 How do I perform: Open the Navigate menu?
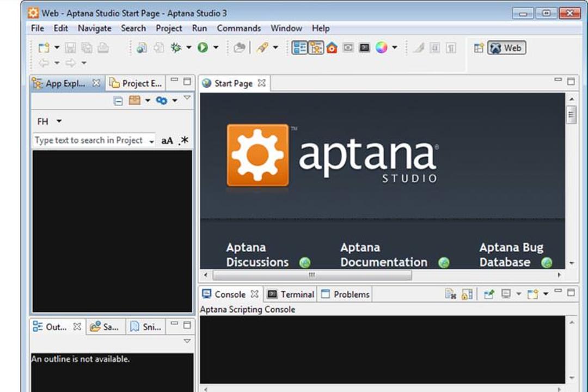95,28
